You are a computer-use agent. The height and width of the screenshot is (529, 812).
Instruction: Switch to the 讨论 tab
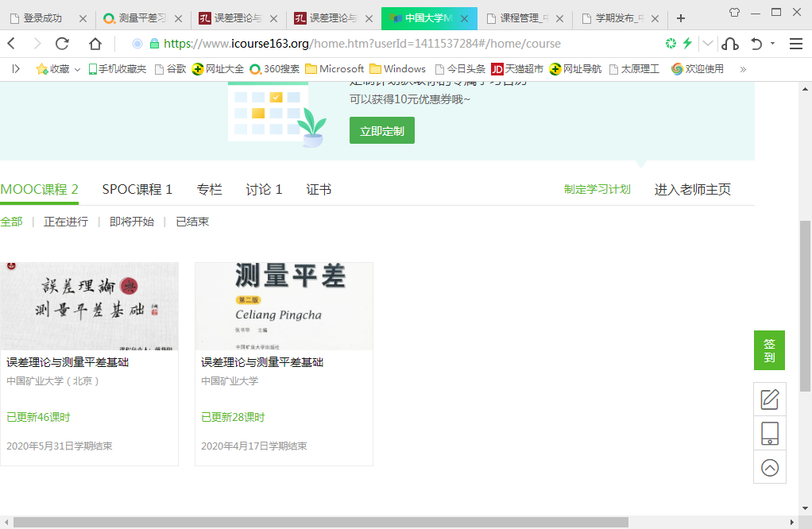(264, 189)
